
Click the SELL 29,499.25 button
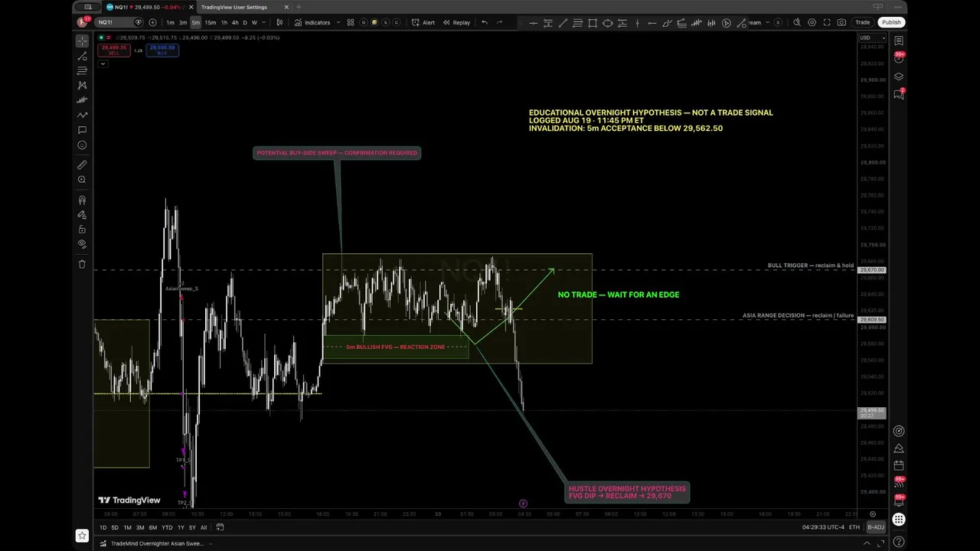click(113, 51)
